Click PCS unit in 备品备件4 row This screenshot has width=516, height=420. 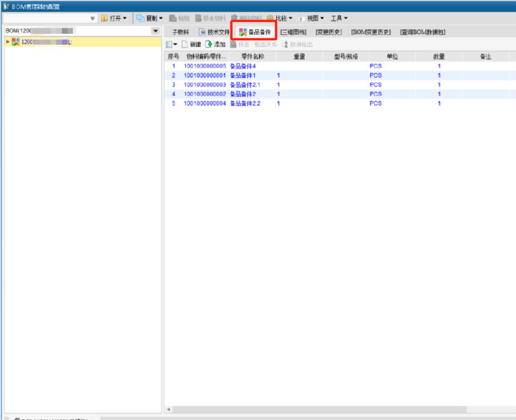click(x=376, y=66)
